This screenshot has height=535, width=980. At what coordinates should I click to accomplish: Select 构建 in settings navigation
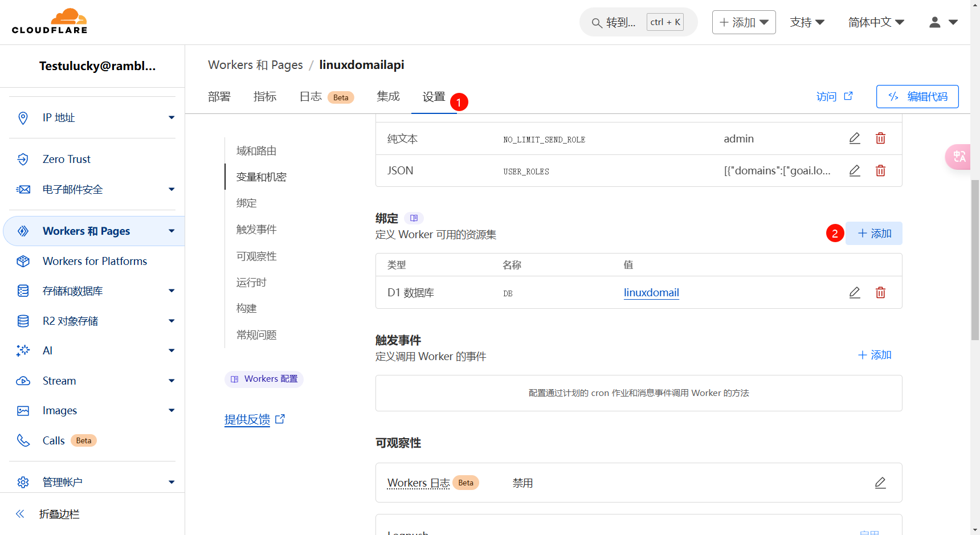click(247, 308)
